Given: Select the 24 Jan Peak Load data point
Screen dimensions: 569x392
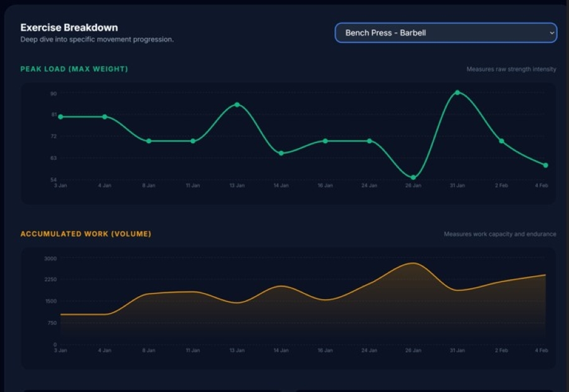Looking at the screenshot, I should tap(369, 141).
